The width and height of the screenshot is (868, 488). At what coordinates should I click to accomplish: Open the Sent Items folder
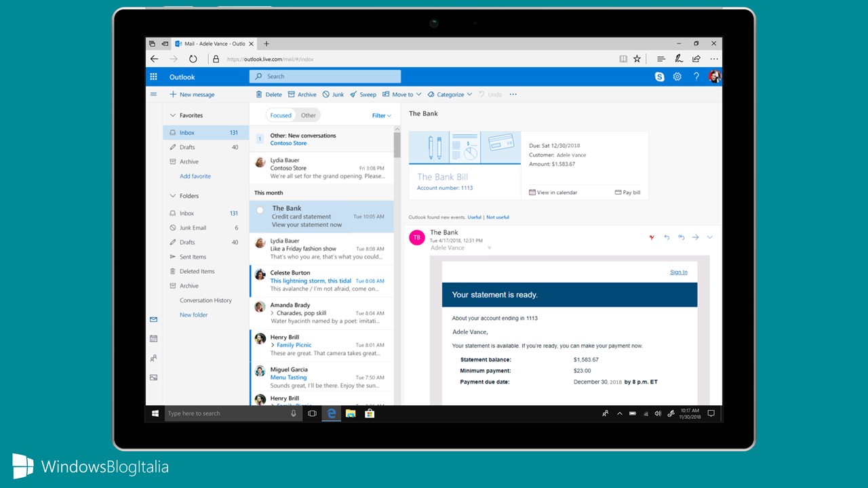pos(205,257)
